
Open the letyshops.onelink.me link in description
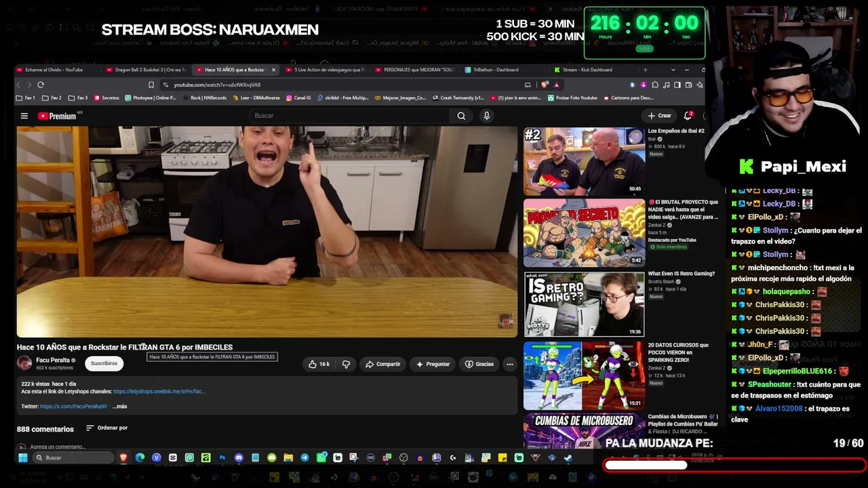pos(159,392)
